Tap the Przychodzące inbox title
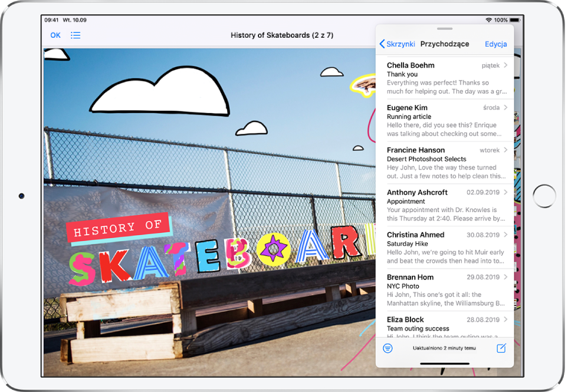The height and width of the screenshot is (392, 568). [445, 44]
